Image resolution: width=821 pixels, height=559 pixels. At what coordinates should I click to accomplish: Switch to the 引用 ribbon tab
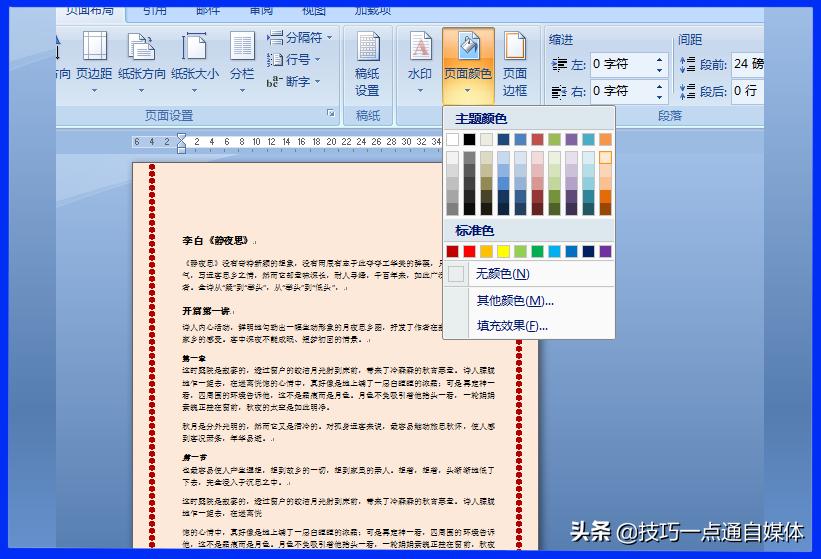tap(154, 10)
